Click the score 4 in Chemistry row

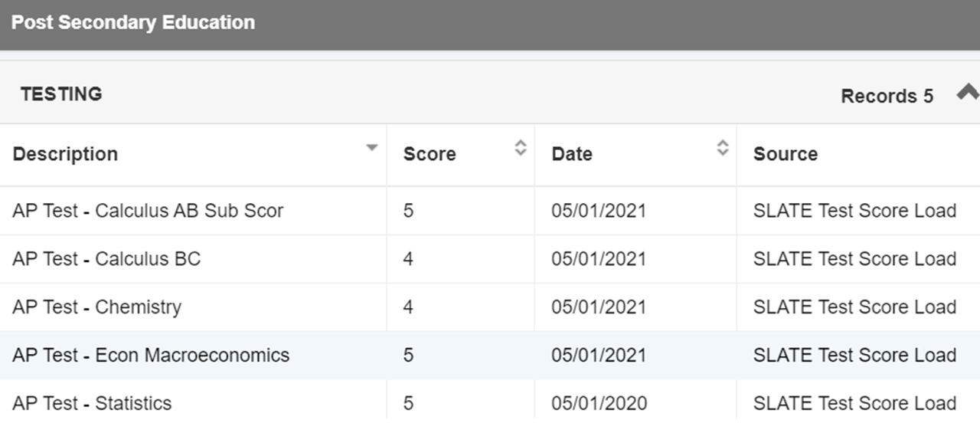(x=408, y=307)
